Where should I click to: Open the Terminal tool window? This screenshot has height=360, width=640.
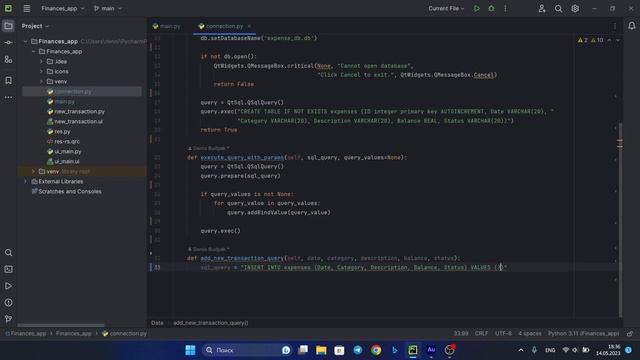[8, 269]
